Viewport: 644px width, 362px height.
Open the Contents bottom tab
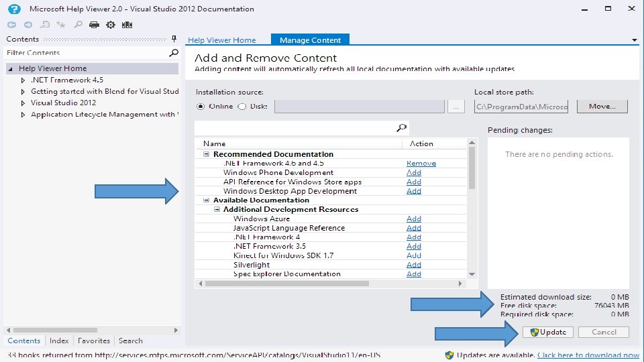[24, 341]
